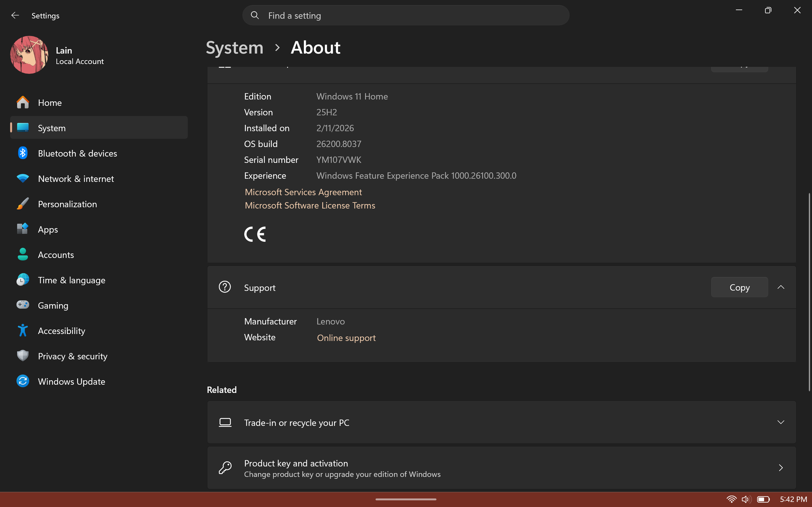Click the Privacy & security shield icon
Screen dimensions: 812x507
[x=23, y=356]
